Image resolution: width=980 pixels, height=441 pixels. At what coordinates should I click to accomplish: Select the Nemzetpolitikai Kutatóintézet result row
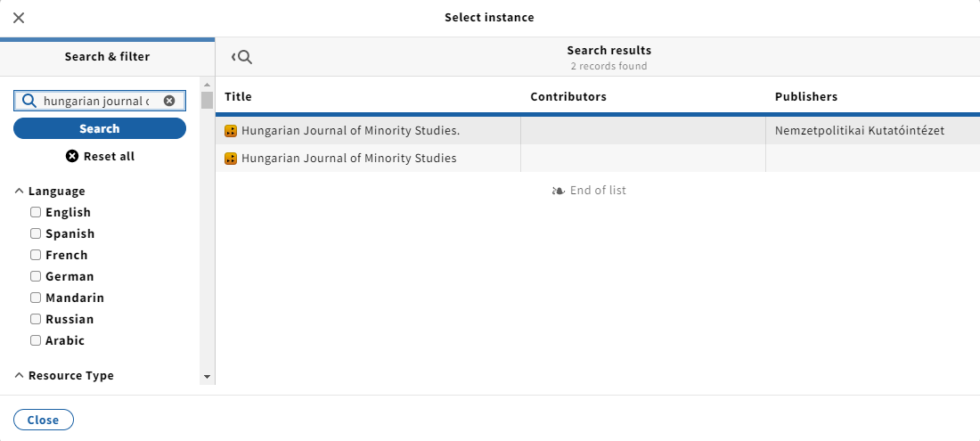[x=598, y=131]
